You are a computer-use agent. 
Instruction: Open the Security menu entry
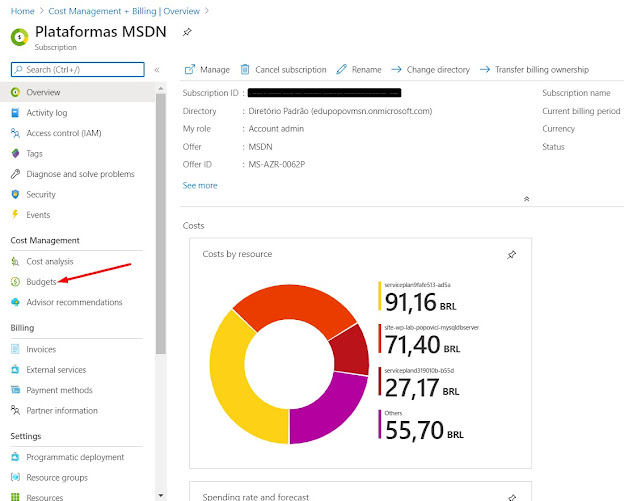41,195
